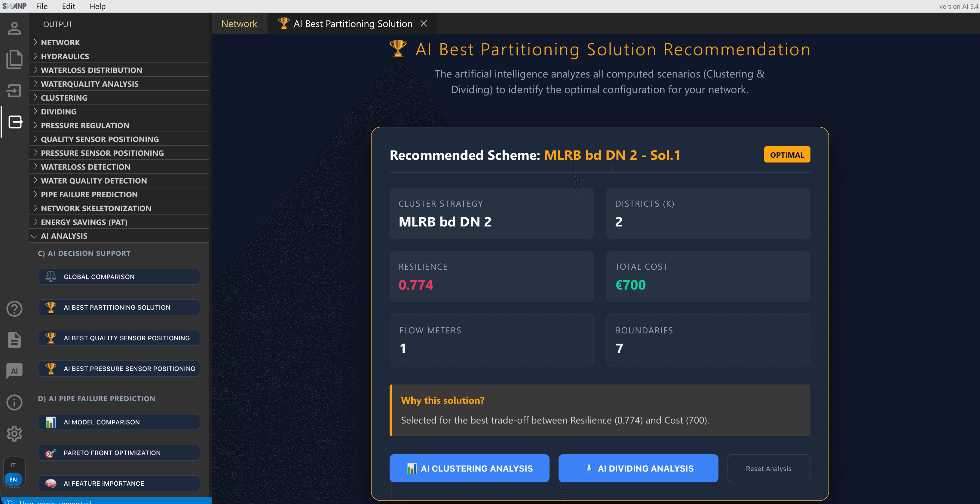Screen dimensions: 980x504
Task: Collapse the AI ANALYSIS section
Action: [119, 236]
